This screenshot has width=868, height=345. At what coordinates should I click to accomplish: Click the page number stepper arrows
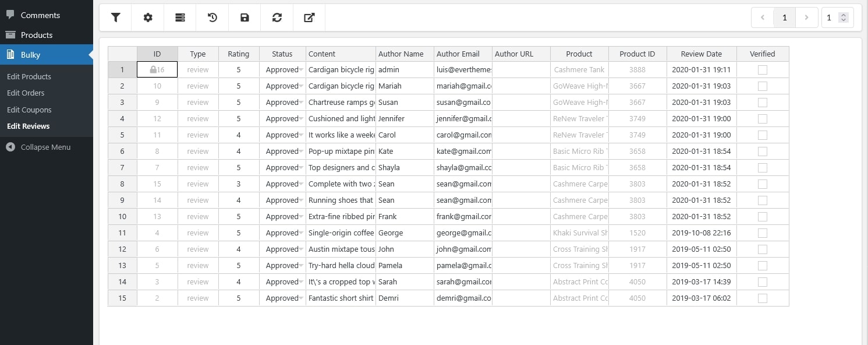843,17
